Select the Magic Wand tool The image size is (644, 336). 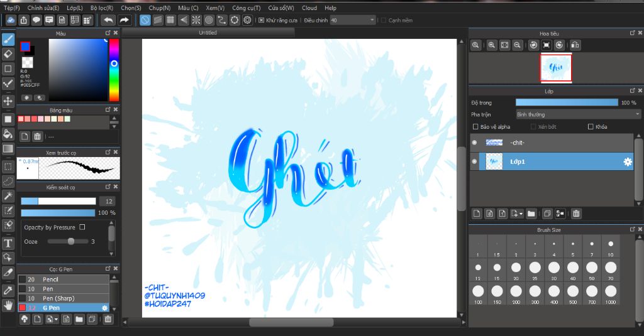click(x=8, y=196)
